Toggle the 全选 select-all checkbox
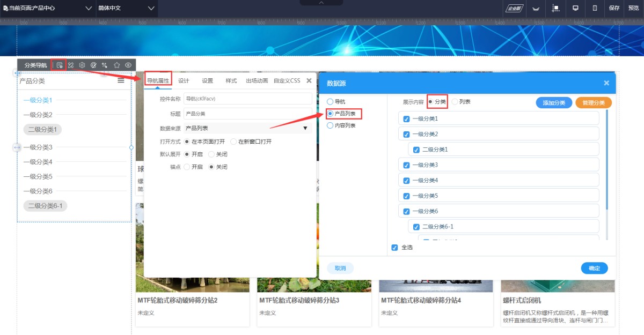The width and height of the screenshot is (644, 335). (x=394, y=248)
